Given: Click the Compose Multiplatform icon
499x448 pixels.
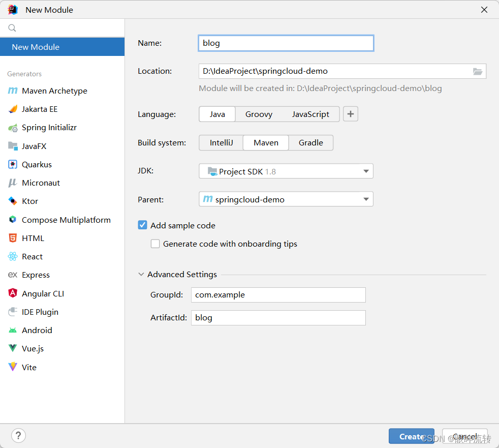Looking at the screenshot, I should tap(13, 220).
